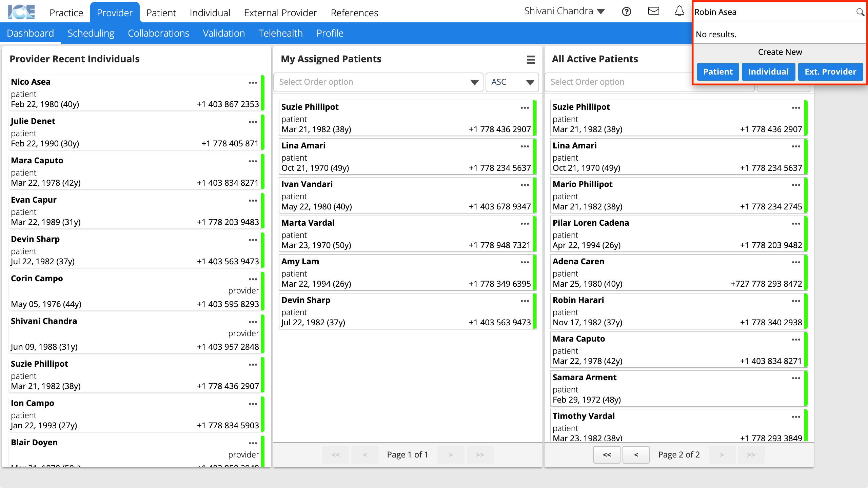This screenshot has width=868, height=488.
Task: Open options for Corin Campo
Action: click(x=253, y=279)
